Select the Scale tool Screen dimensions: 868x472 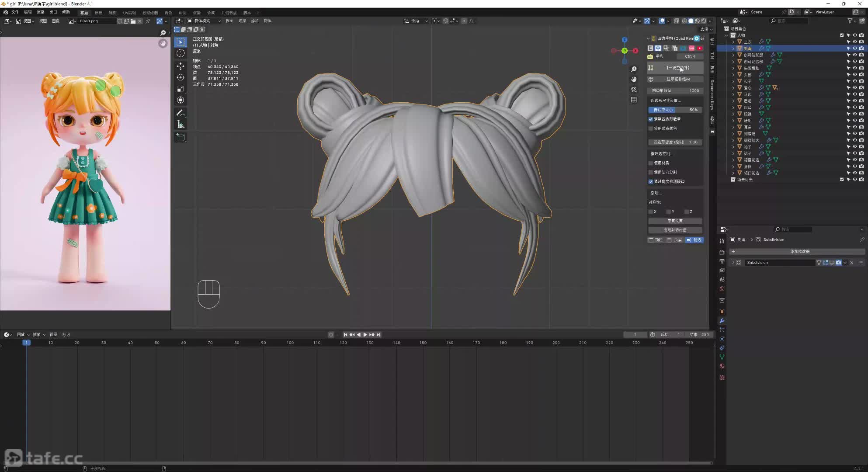(x=181, y=89)
